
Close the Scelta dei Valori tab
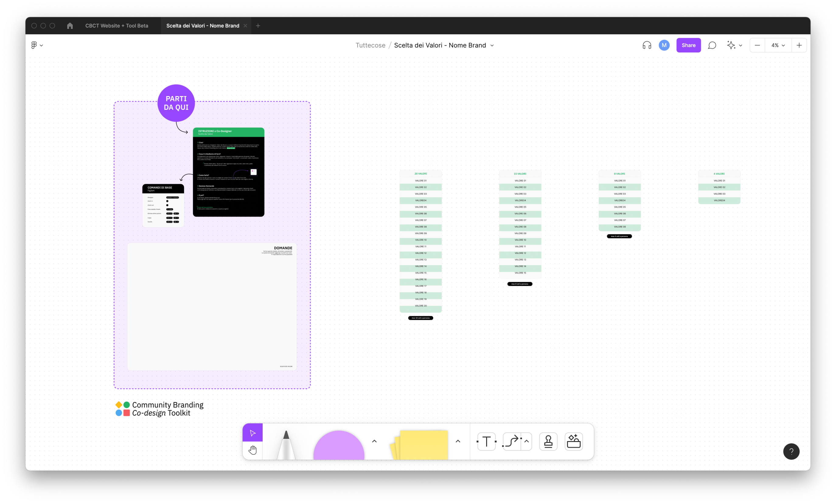[x=245, y=26]
